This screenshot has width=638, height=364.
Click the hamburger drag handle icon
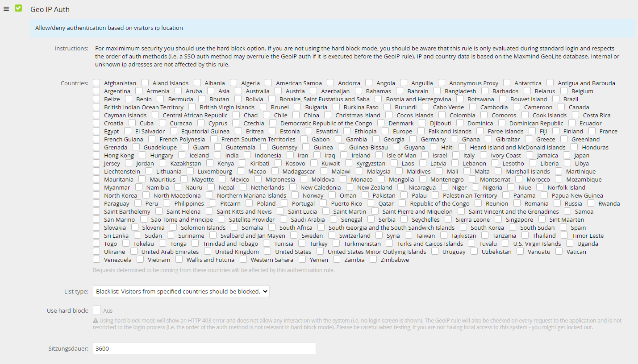coord(6,9)
